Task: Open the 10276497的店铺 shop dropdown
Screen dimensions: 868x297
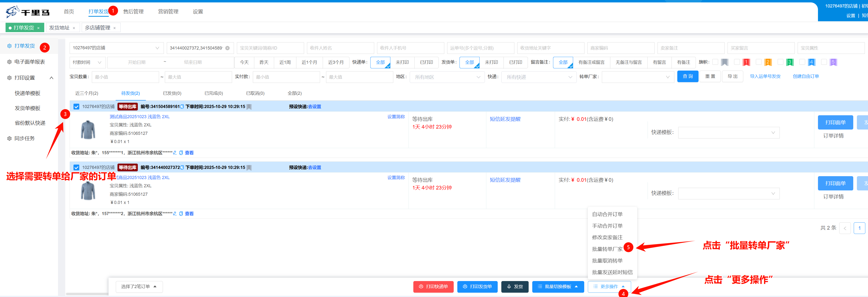Action: [116, 48]
